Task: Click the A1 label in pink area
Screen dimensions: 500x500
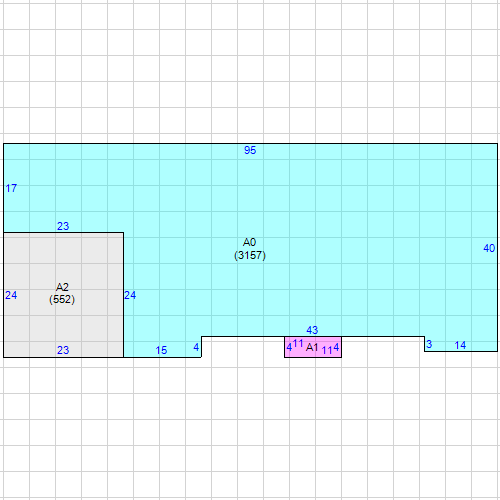Action: pyautogui.click(x=312, y=347)
